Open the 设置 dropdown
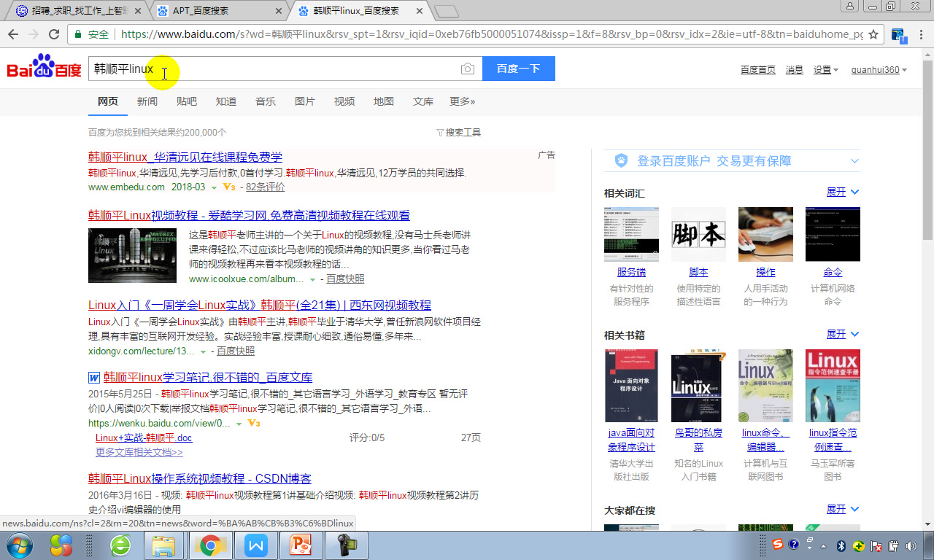The height and width of the screenshot is (560, 934). pyautogui.click(x=826, y=70)
